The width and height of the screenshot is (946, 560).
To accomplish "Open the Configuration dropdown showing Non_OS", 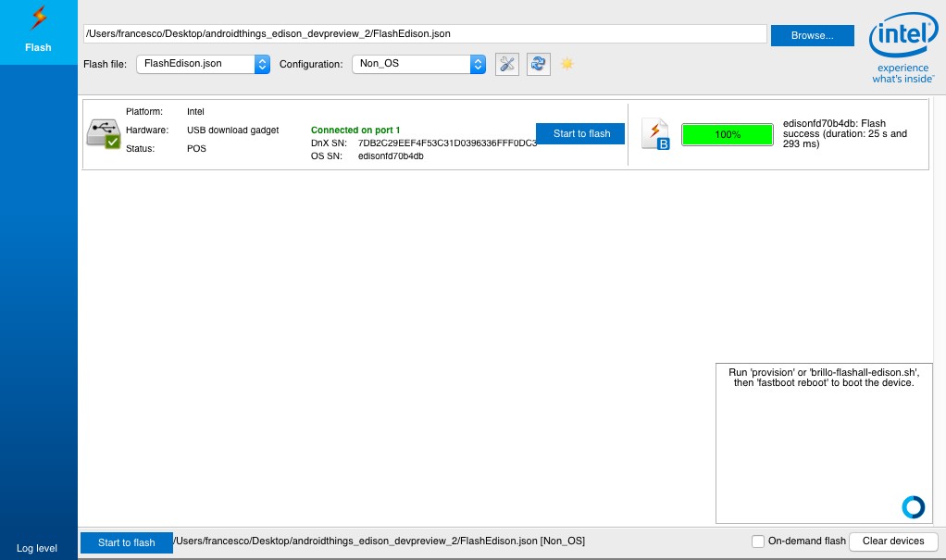I will (418, 64).
